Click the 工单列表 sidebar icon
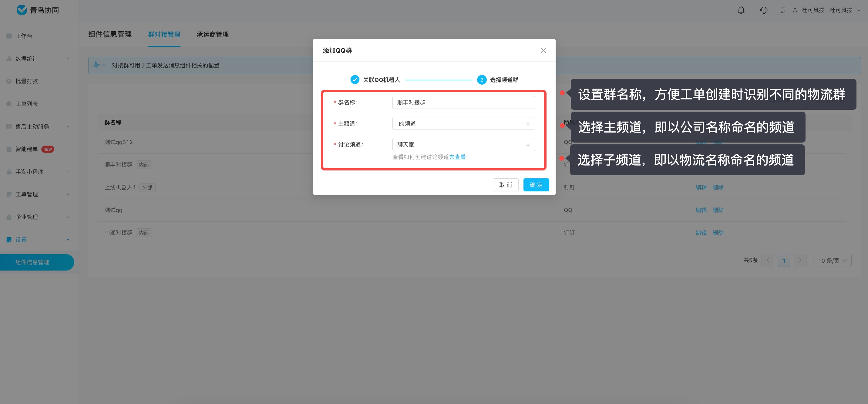Screen dimensions: 868x404 pos(9,104)
